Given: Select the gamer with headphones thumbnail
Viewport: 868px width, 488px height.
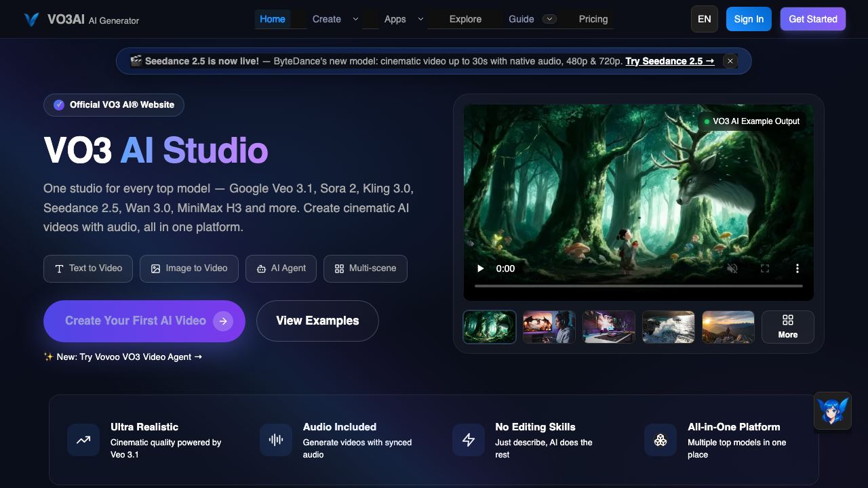Looking at the screenshot, I should 549,327.
